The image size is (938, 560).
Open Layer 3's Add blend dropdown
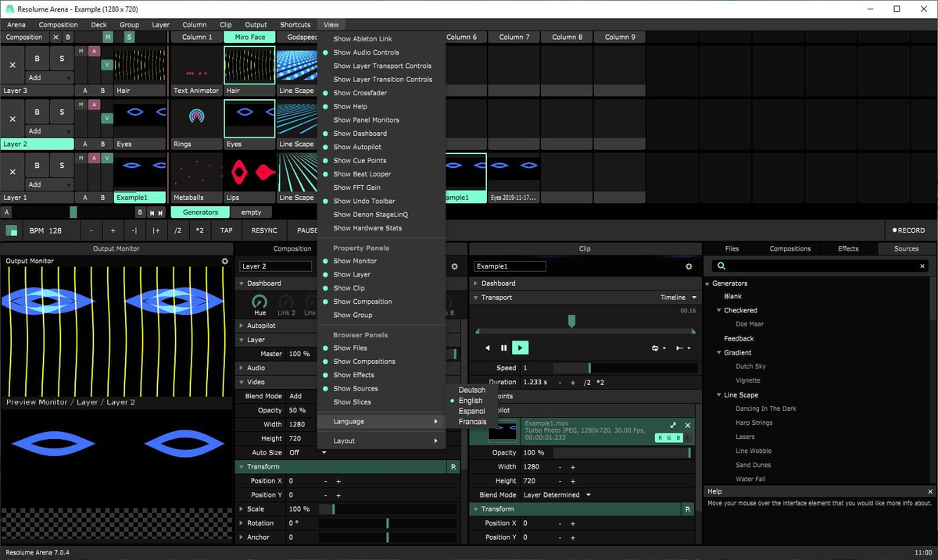coord(49,78)
